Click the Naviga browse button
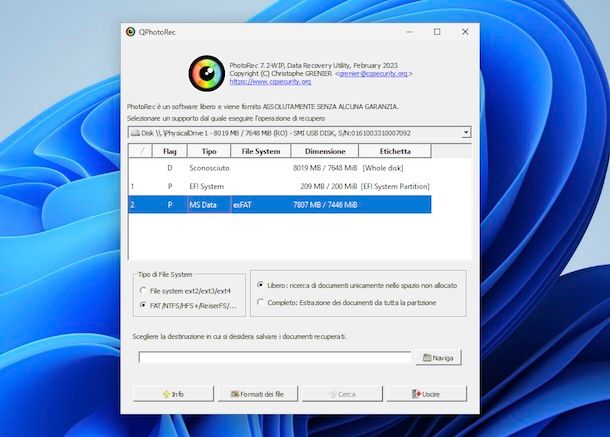The height and width of the screenshot is (437, 610). [x=438, y=358]
